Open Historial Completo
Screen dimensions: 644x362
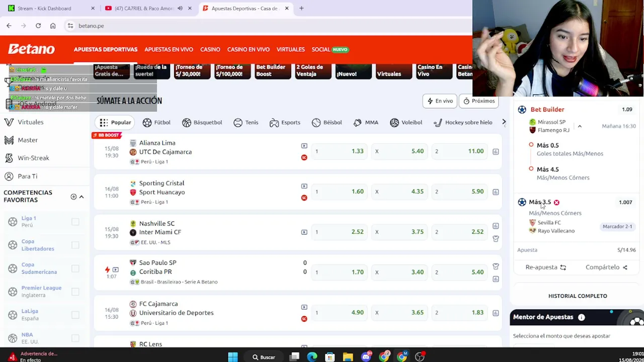[578, 296]
